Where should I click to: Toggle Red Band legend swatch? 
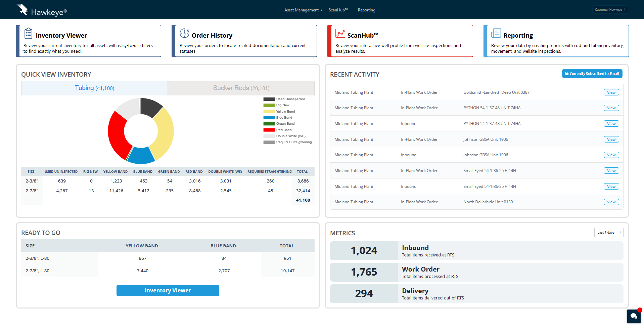pyautogui.click(x=269, y=130)
